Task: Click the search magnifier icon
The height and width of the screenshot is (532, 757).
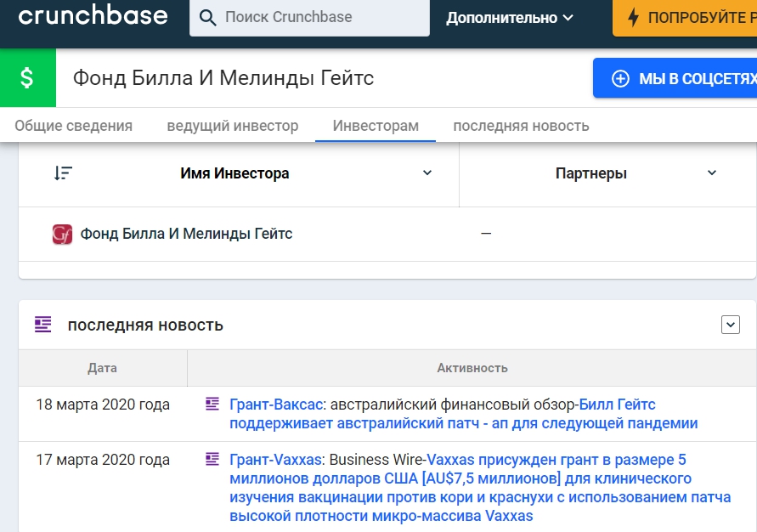Action: pyautogui.click(x=207, y=18)
